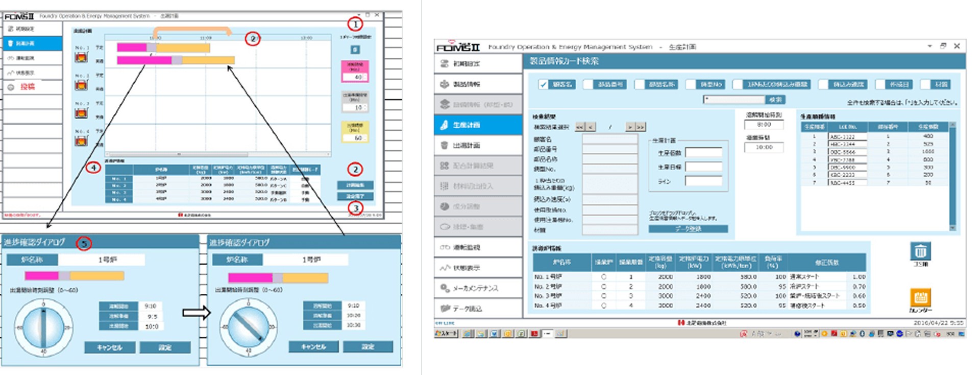Click キャンセル in the left progress dialog
980x375 pixels.
pyautogui.click(x=110, y=347)
